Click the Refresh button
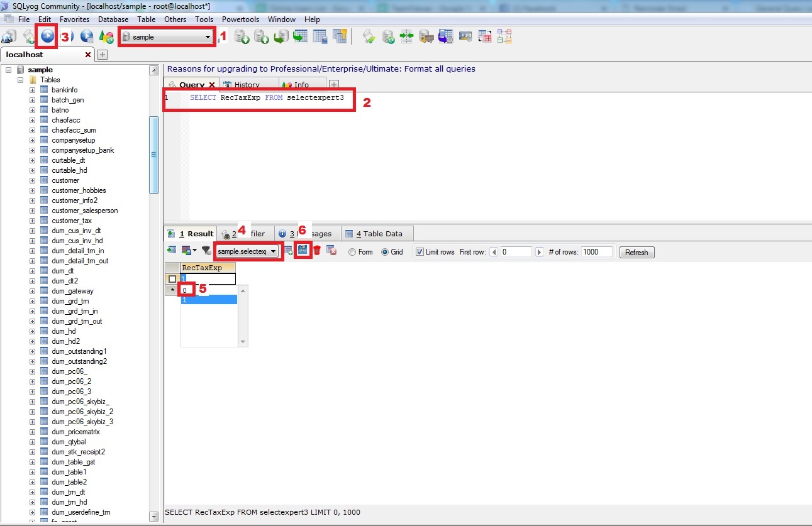This screenshot has height=526, width=812. pyautogui.click(x=637, y=252)
